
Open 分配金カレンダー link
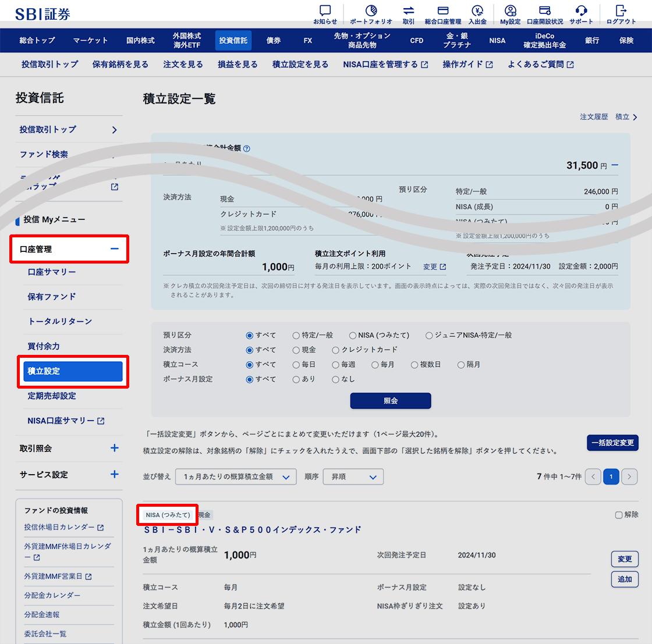tap(52, 595)
